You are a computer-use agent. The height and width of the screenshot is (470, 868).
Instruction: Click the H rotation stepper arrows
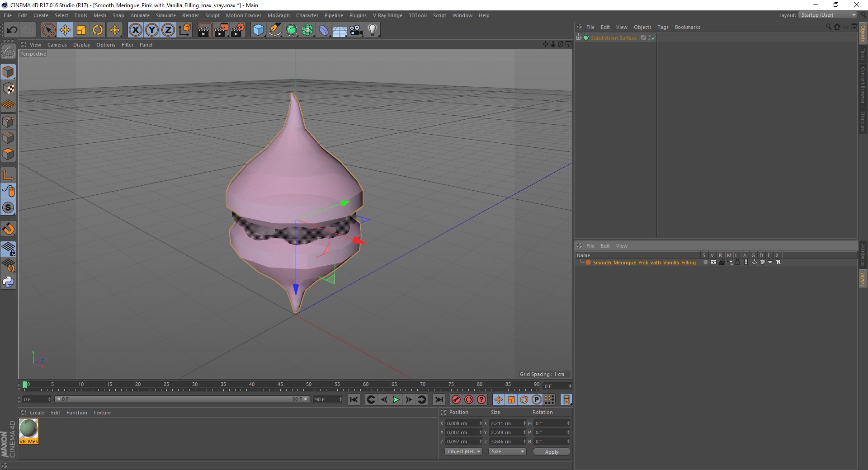pyautogui.click(x=568, y=423)
